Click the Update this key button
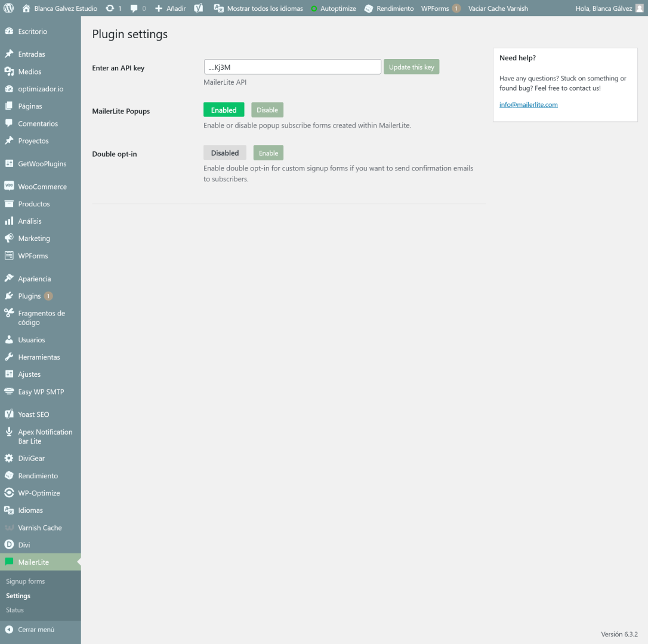The image size is (648, 644). 411,67
